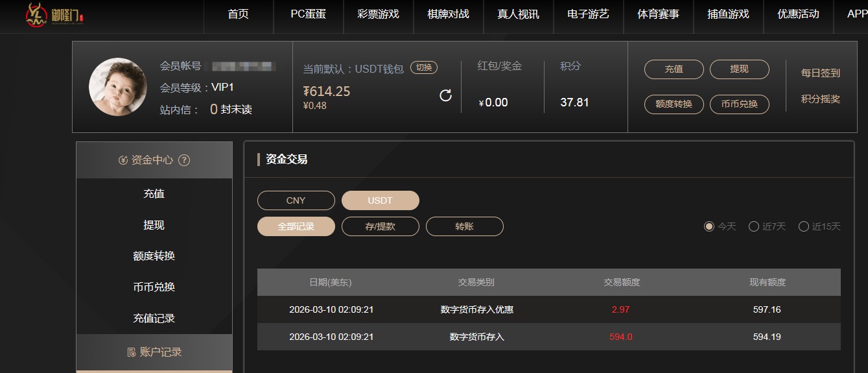The width and height of the screenshot is (868, 373).
Task: Switch to the CNY currency tab
Action: (x=296, y=200)
